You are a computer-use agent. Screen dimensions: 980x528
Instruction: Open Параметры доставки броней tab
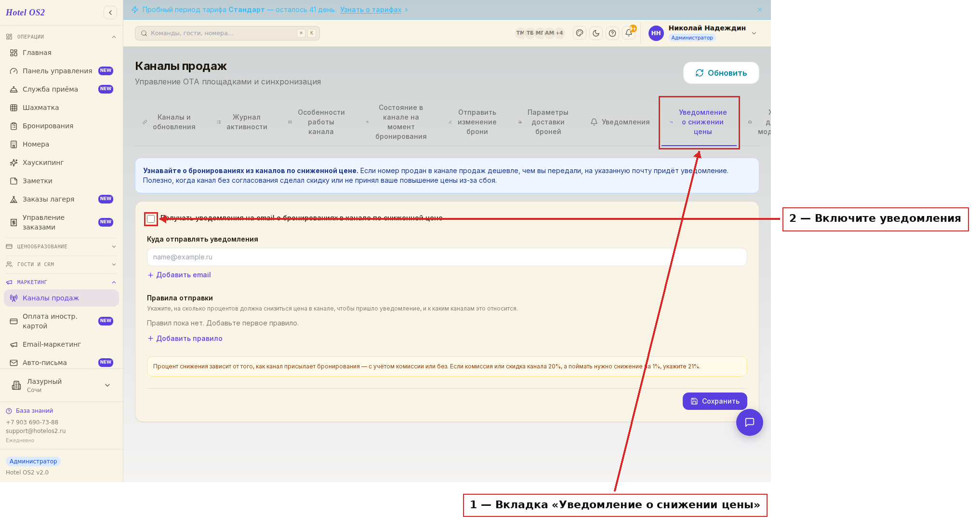pyautogui.click(x=544, y=122)
